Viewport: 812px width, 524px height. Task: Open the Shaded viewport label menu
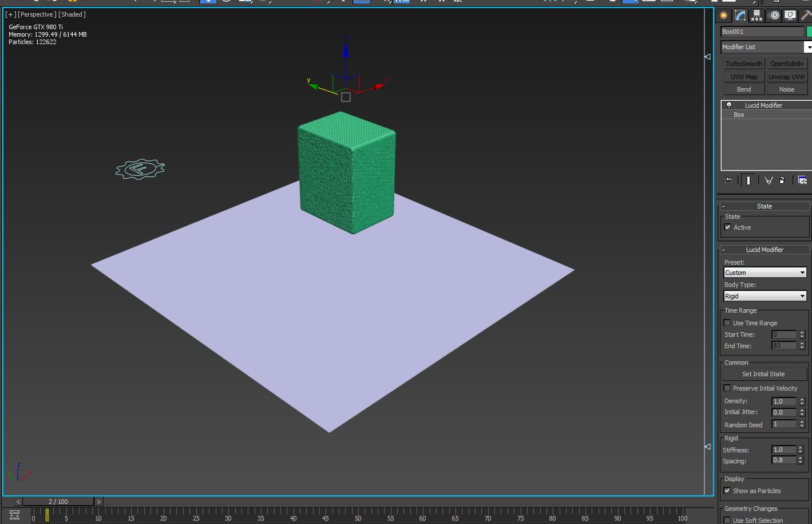tap(72, 14)
